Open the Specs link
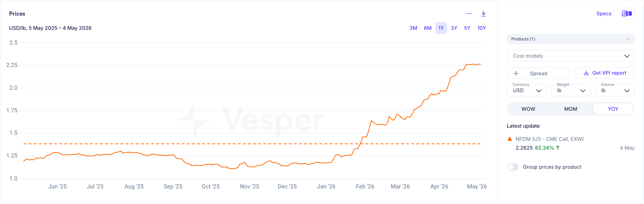 point(604,13)
